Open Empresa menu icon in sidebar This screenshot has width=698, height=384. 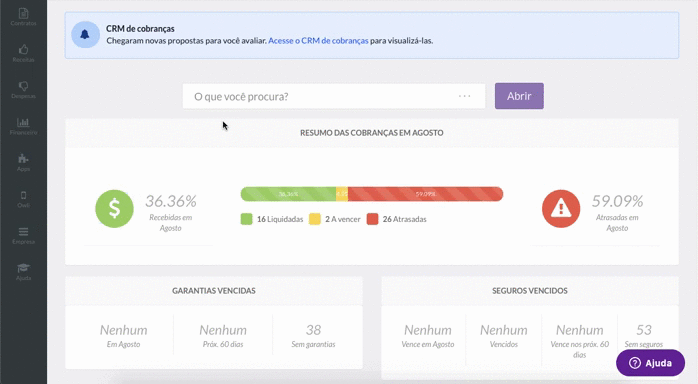23,235
